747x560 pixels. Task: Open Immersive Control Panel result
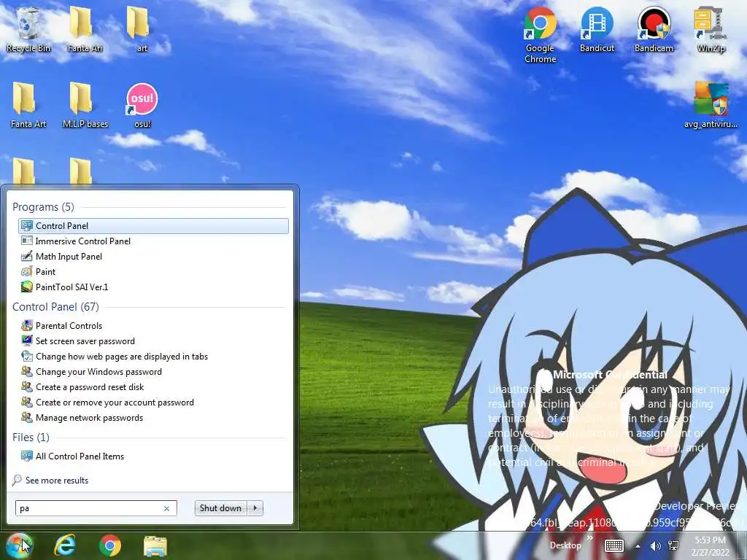pos(153,241)
